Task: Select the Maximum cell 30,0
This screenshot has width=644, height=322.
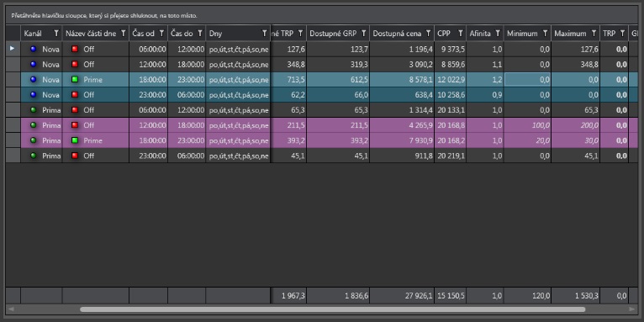Action: [x=576, y=140]
